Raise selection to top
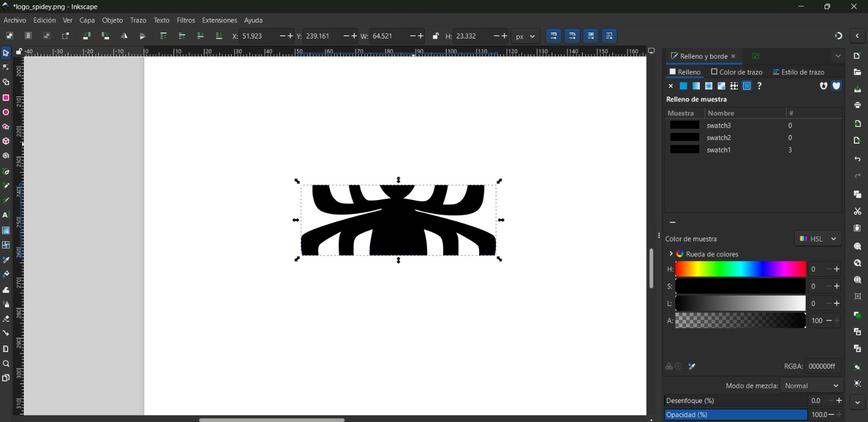 163,36
